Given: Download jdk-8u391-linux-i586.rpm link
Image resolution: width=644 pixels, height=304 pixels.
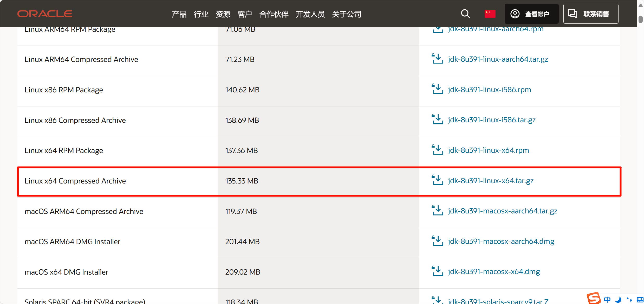Looking at the screenshot, I should (x=490, y=90).
